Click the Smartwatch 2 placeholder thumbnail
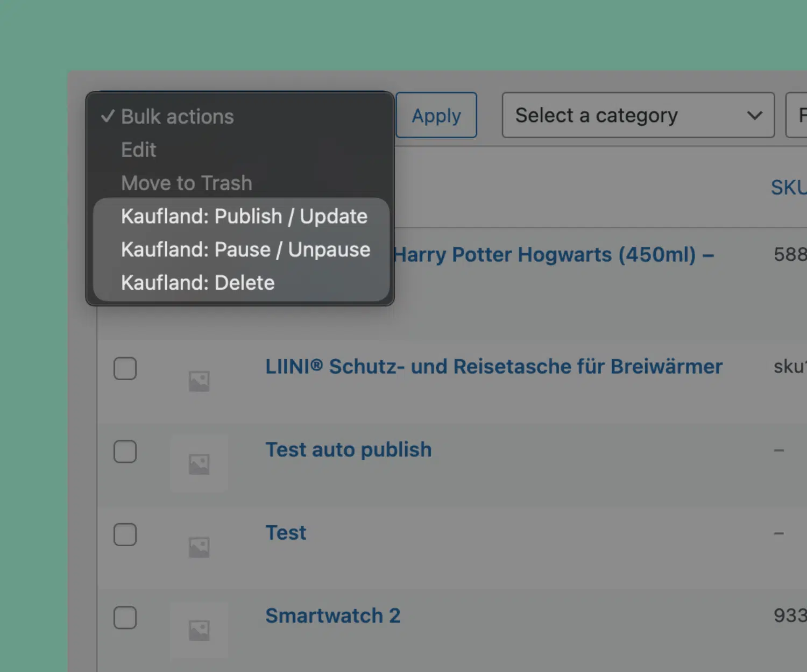This screenshot has height=672, width=807. [x=199, y=630]
